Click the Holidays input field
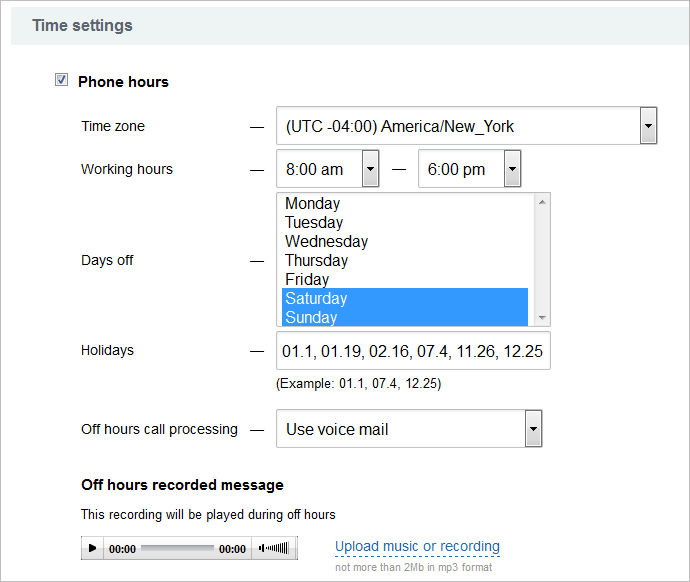Screen dimensions: 690x582 click(x=412, y=351)
